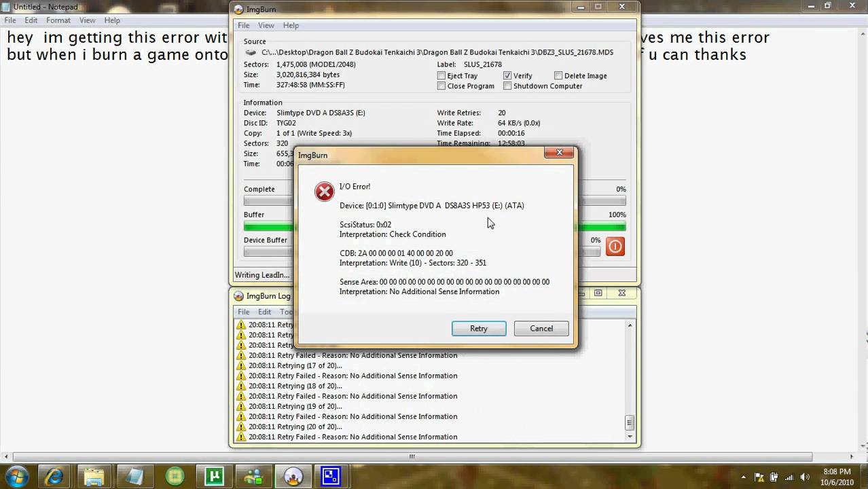Click the Notepad title bar icon
This screenshot has height=489, width=868.
[7, 7]
